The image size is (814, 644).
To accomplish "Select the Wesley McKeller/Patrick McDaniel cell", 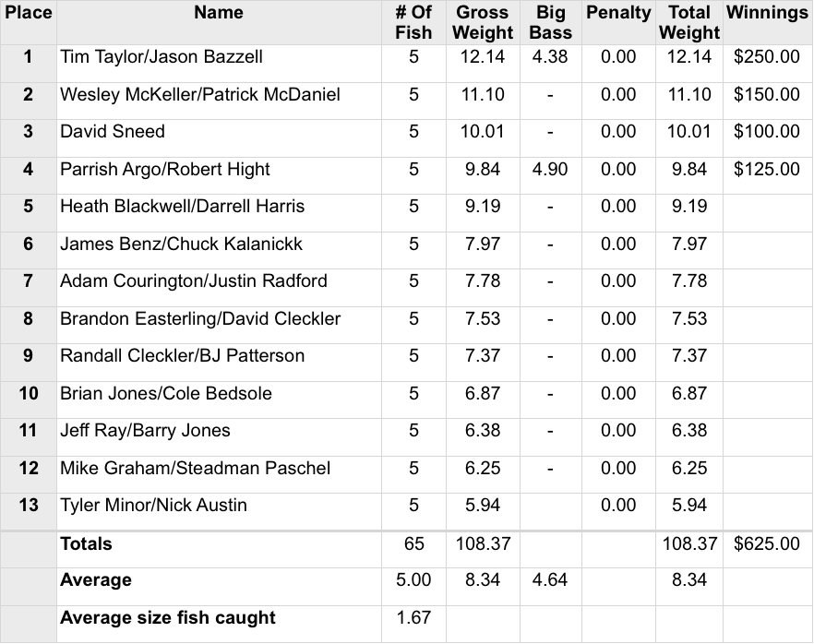I will point(200,95).
